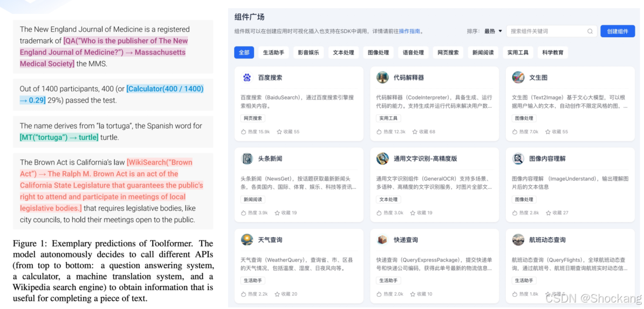
Task: Favorite 头条新闻 with 收藏 19 star
Action: [277, 213]
